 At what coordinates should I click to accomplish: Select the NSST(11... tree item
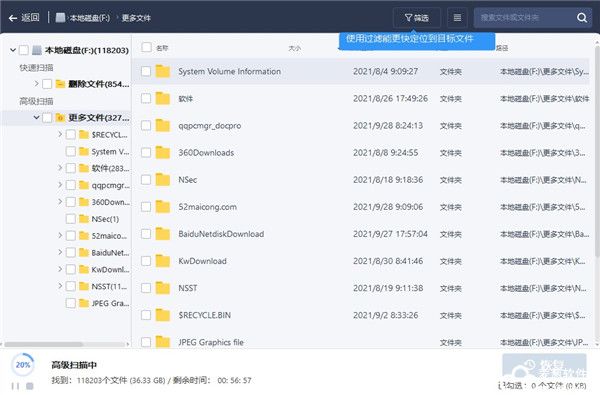click(109, 286)
